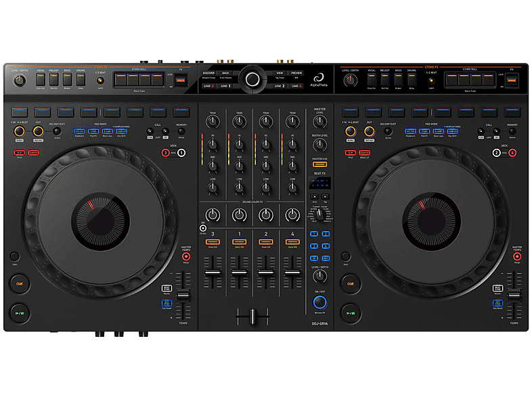The height and width of the screenshot is (397, 532).
Task: Tap left deck BEAT SYNC button
Action: click(x=167, y=288)
